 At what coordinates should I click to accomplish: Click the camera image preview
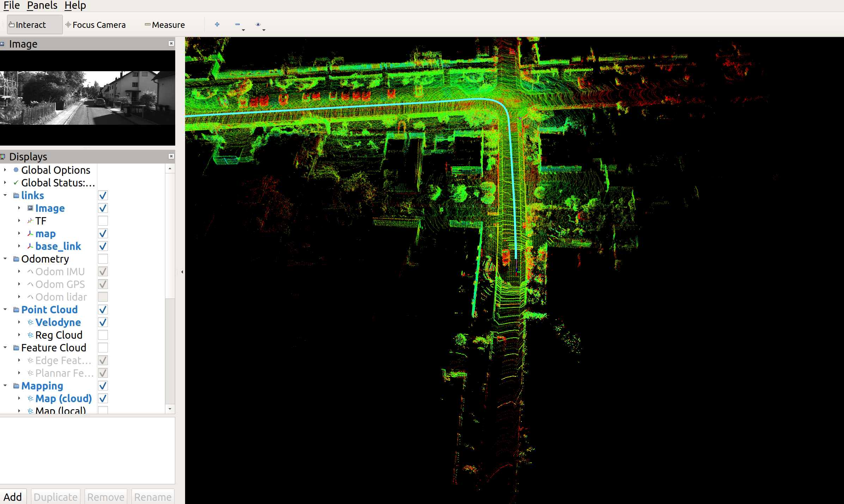click(87, 98)
